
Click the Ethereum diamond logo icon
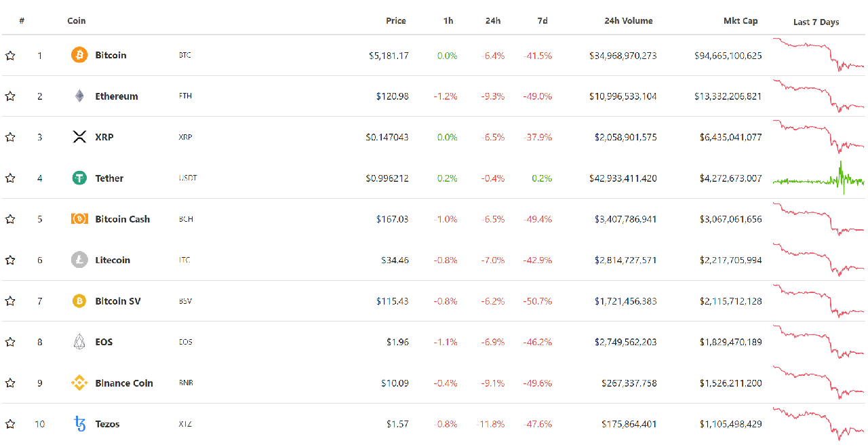coord(79,96)
